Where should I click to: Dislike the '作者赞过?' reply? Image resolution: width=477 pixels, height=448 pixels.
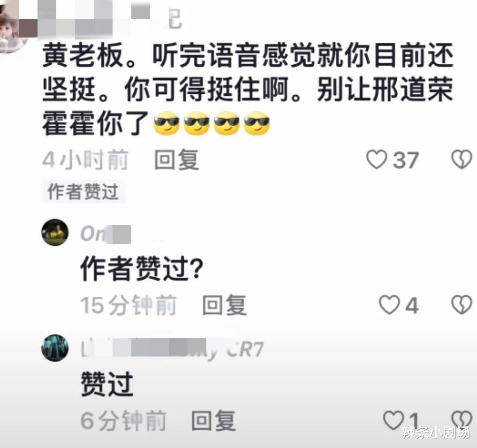coord(462,304)
